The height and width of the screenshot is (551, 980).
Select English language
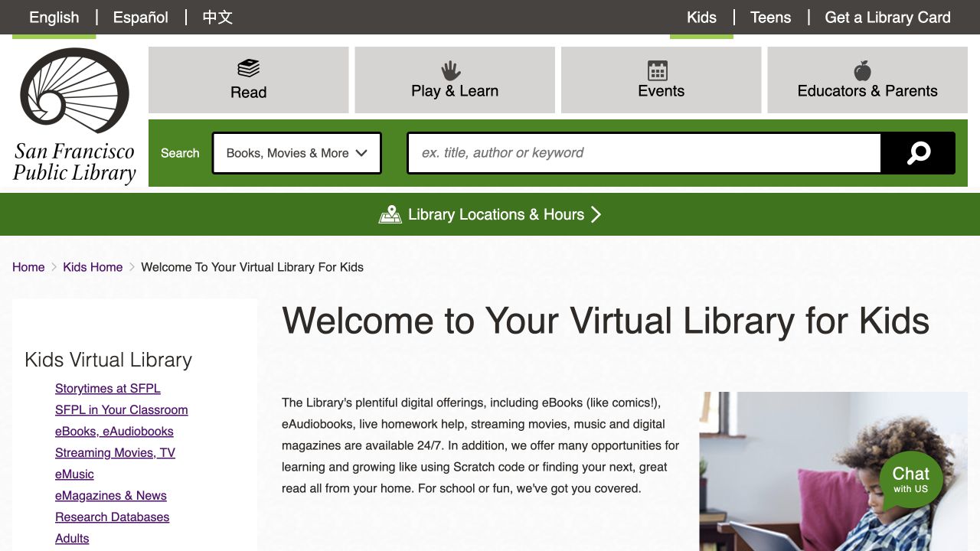pos(54,17)
